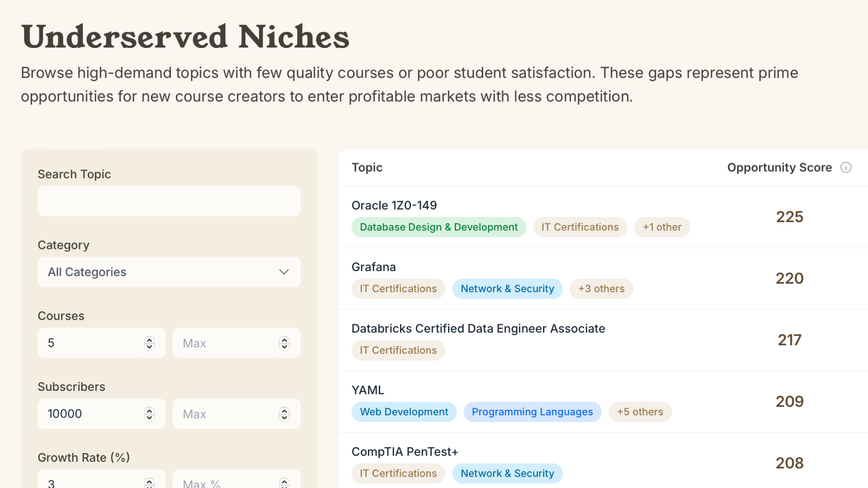Expand the +3 others tag
Screen dimensions: 868x488
point(601,289)
